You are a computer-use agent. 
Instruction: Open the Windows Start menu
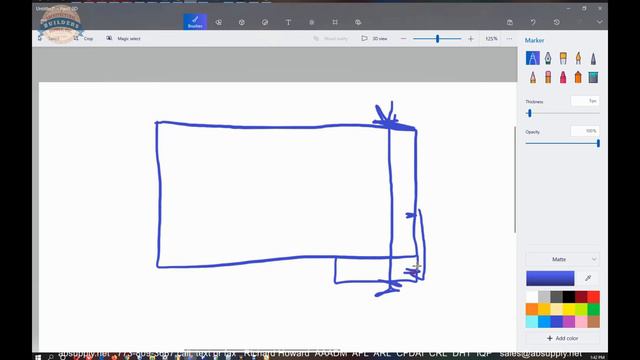click(x=38, y=357)
